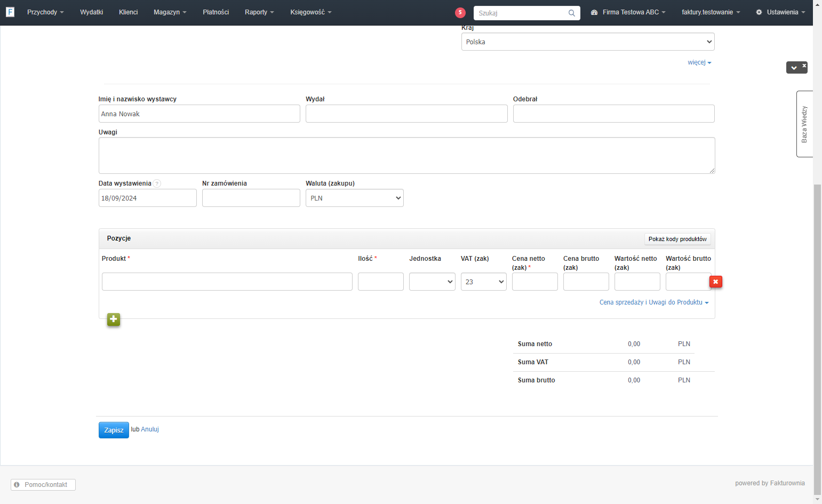
Task: Add new position with green plus button
Action: (114, 319)
